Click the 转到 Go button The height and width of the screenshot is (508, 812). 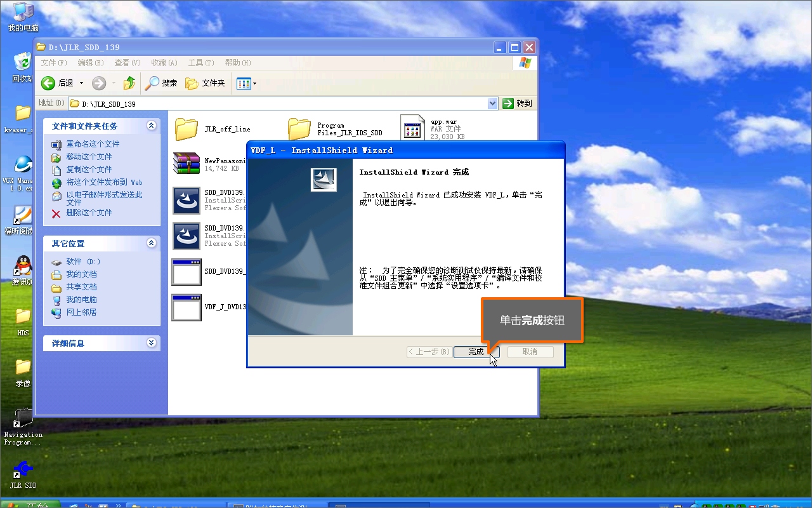[518, 104]
